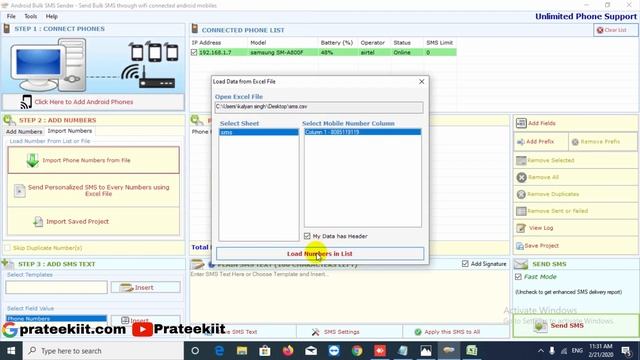Viewport: 640px width, 360px height.
Task: Click the Add Fields icon button
Action: click(x=521, y=123)
